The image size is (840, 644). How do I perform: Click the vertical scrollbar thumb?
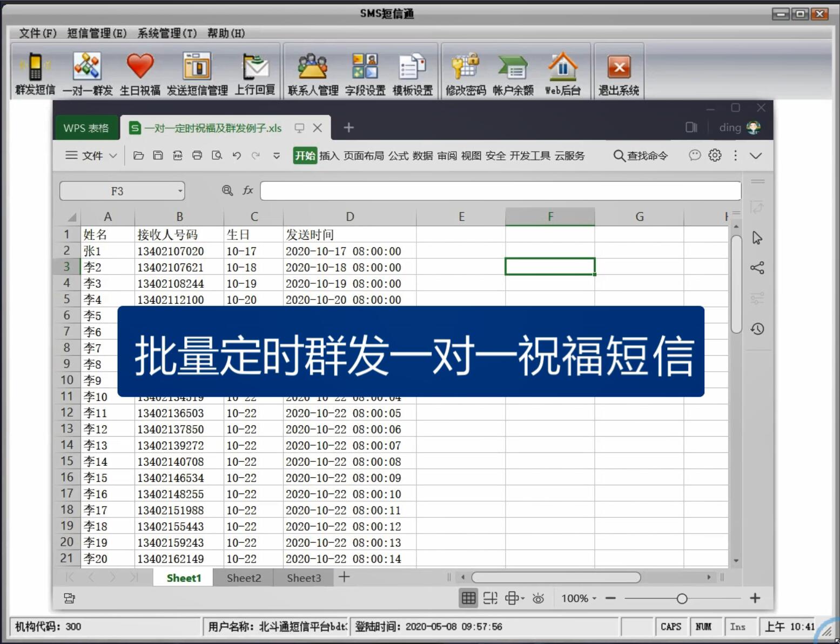pyautogui.click(x=736, y=284)
